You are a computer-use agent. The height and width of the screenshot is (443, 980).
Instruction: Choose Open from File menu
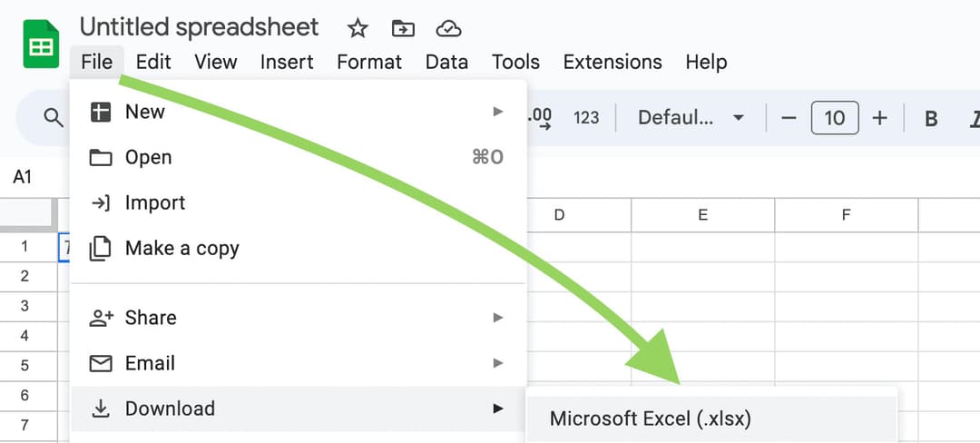[x=299, y=157]
